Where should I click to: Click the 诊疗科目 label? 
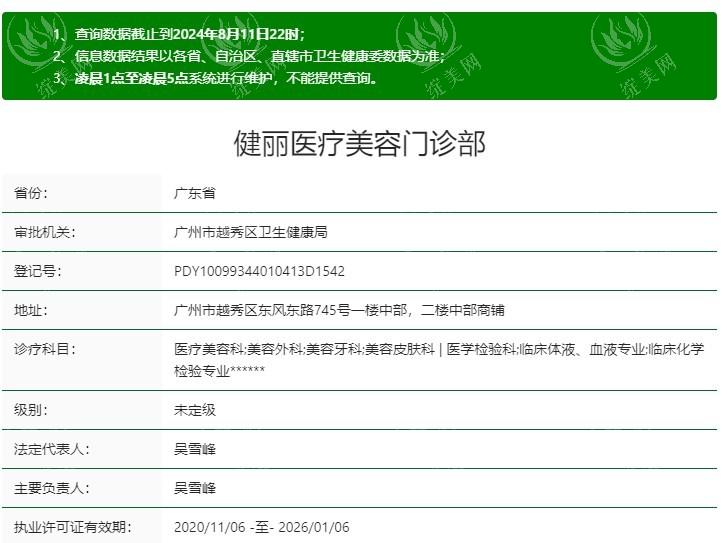click(x=45, y=349)
